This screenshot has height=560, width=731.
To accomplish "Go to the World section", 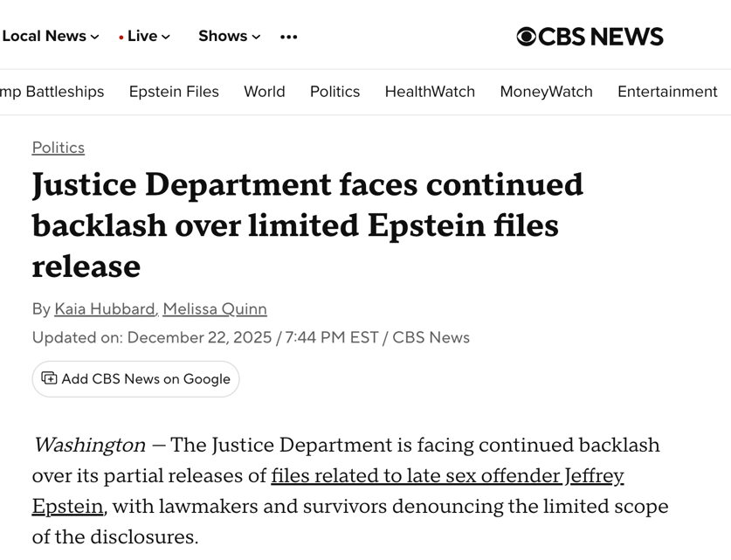I will pos(265,92).
